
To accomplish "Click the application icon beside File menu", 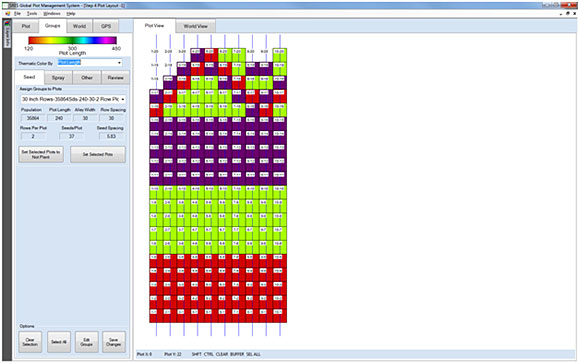I will click(8, 14).
